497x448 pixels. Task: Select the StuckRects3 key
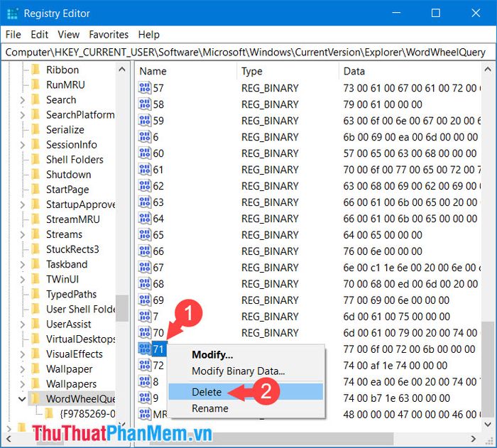tap(72, 249)
